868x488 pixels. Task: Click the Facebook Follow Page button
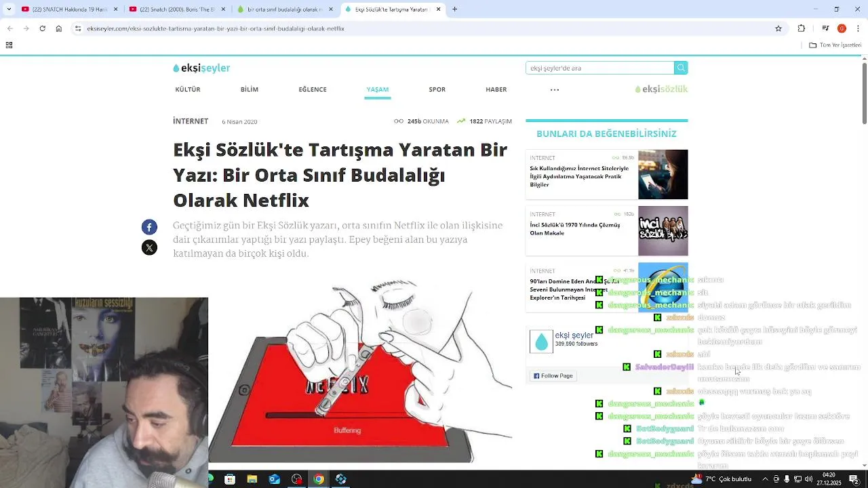553,375
